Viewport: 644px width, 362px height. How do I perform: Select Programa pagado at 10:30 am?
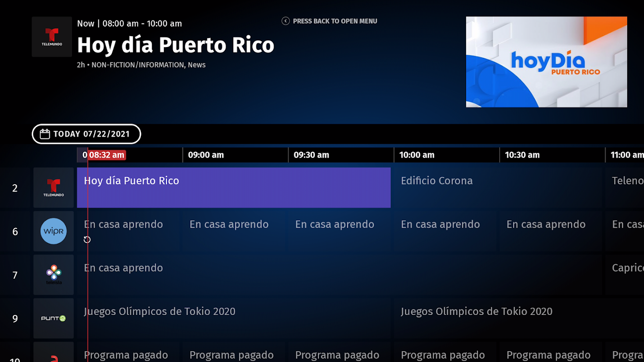point(551,352)
